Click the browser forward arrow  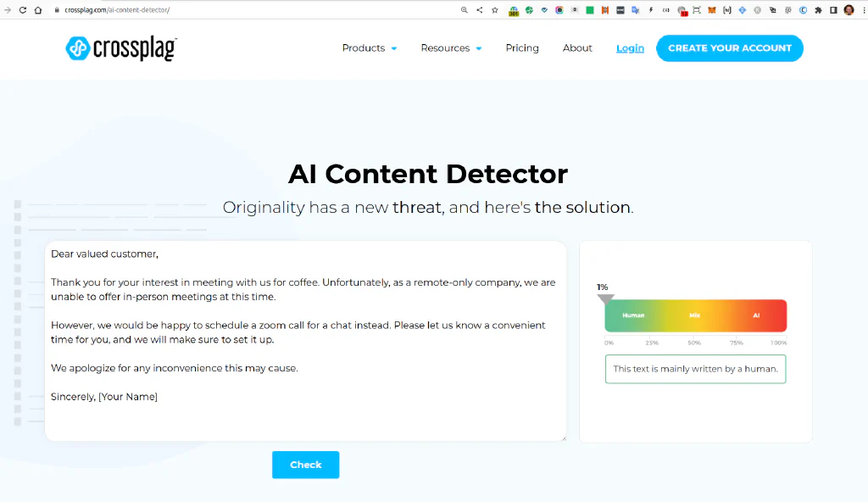coord(8,10)
